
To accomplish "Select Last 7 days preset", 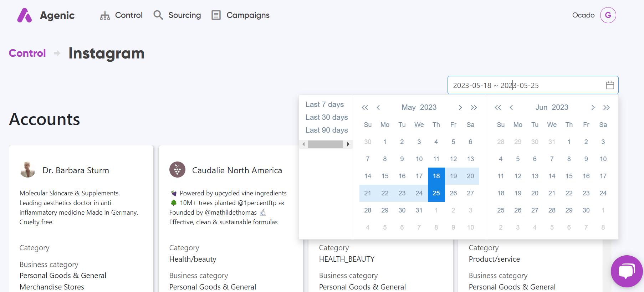I will click(324, 104).
